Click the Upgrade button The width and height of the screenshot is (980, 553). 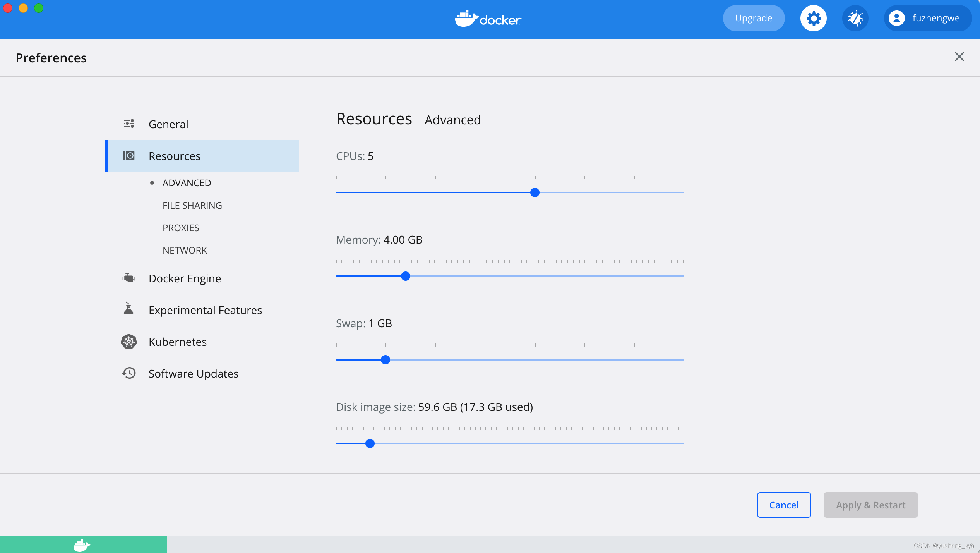[x=754, y=18]
